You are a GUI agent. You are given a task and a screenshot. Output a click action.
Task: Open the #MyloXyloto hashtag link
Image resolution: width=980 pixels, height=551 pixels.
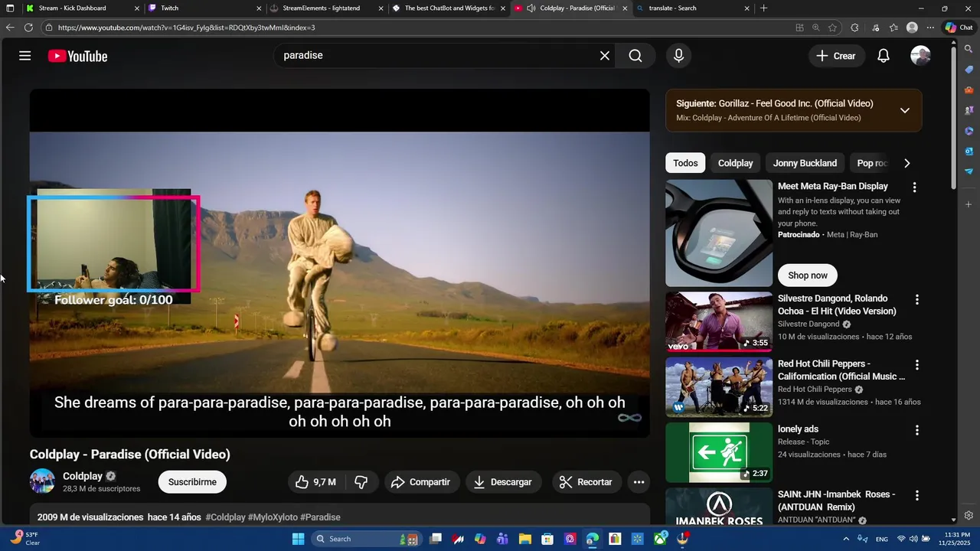coord(273,517)
